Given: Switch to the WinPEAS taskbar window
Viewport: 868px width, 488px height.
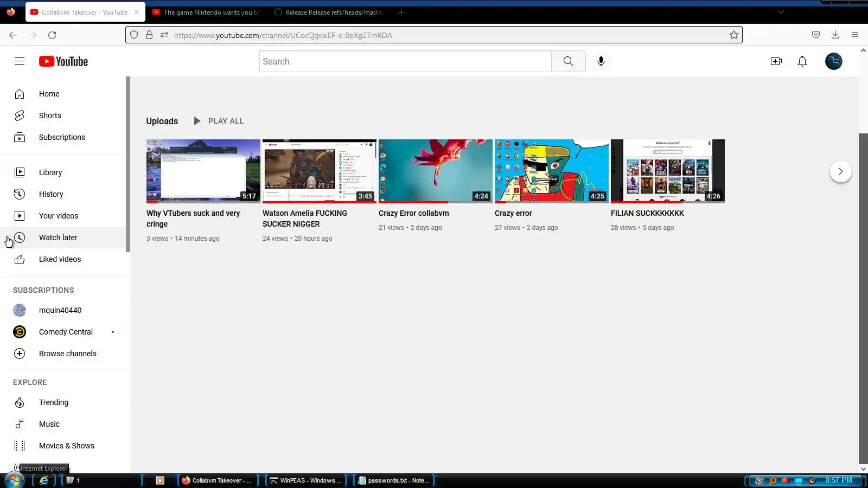Looking at the screenshot, I should point(307,480).
